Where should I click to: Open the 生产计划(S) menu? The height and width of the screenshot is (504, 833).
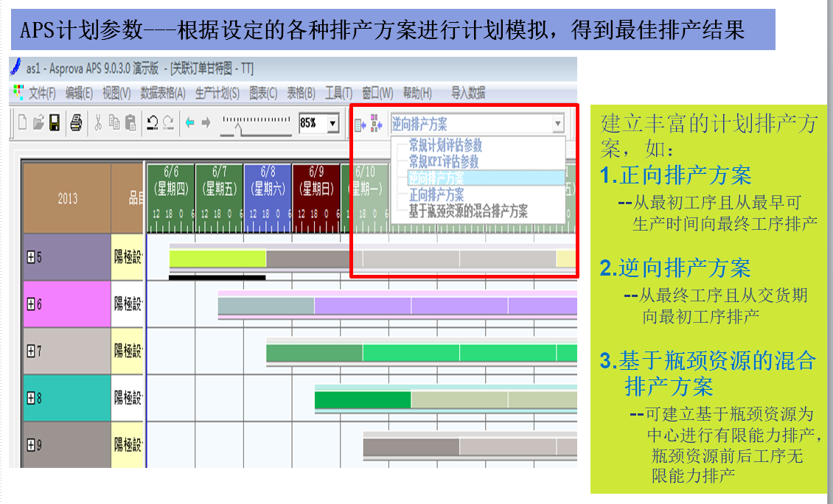(217, 93)
